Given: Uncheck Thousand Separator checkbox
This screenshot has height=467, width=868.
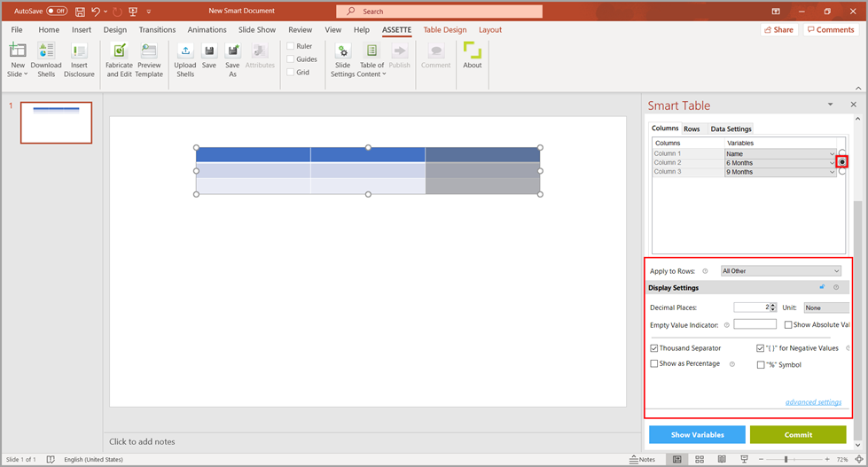Looking at the screenshot, I should [x=653, y=348].
